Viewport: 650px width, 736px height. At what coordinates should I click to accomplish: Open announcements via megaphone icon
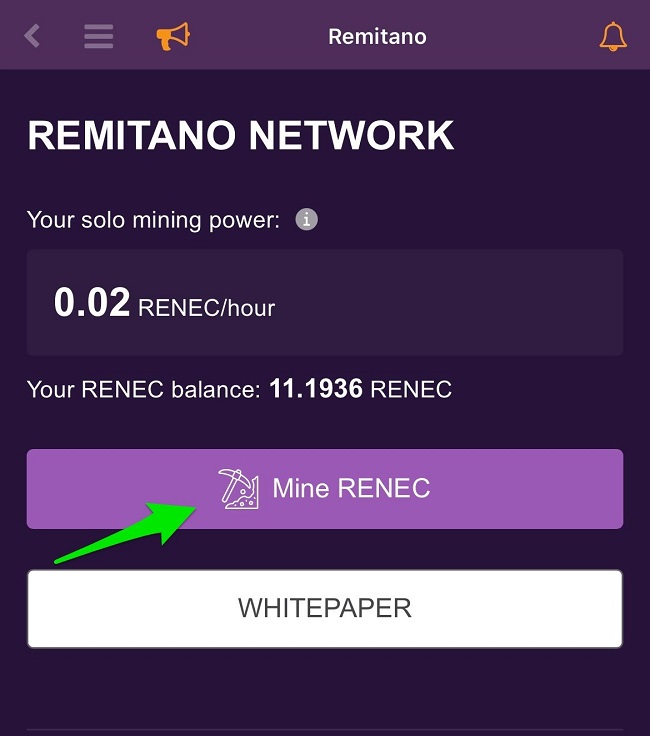pos(172,37)
